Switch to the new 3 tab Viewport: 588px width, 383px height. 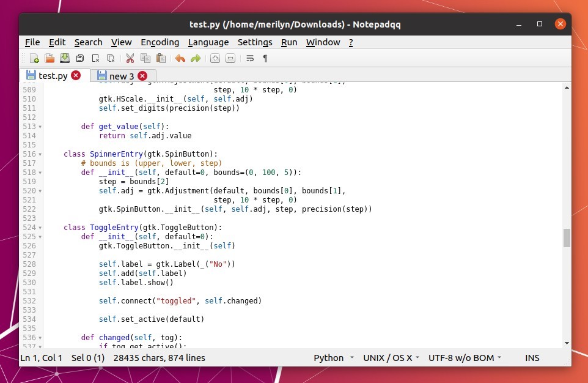121,76
